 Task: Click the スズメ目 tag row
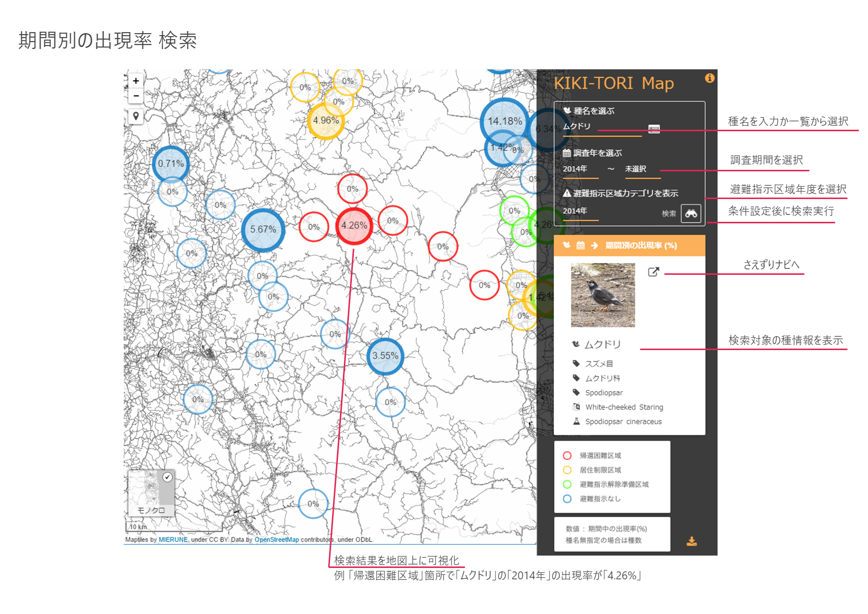[593, 363]
